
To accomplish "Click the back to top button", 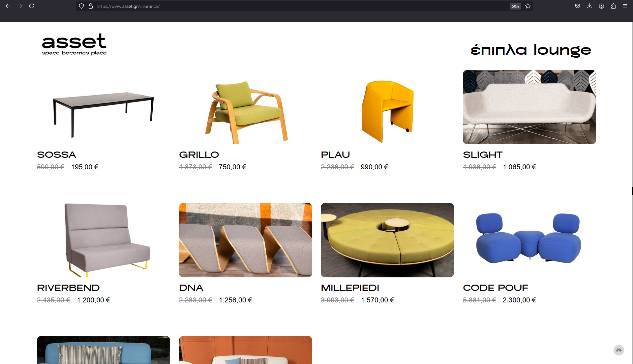I will 619,350.
